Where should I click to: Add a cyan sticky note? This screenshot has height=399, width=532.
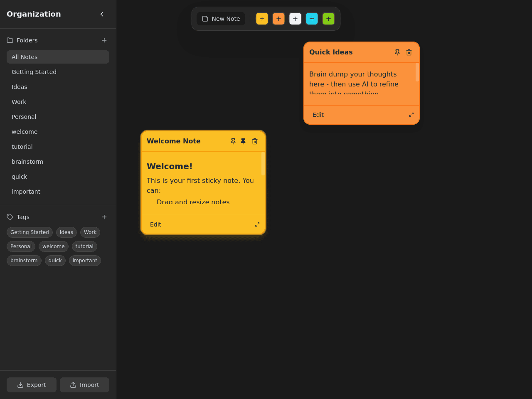312,19
